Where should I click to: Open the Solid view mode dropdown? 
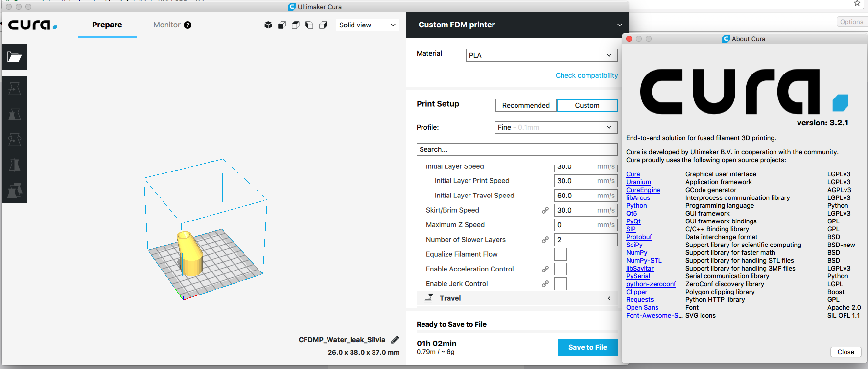coord(367,25)
